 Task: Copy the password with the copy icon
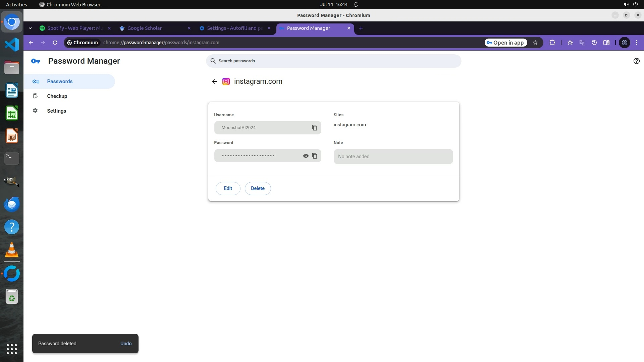(314, 156)
